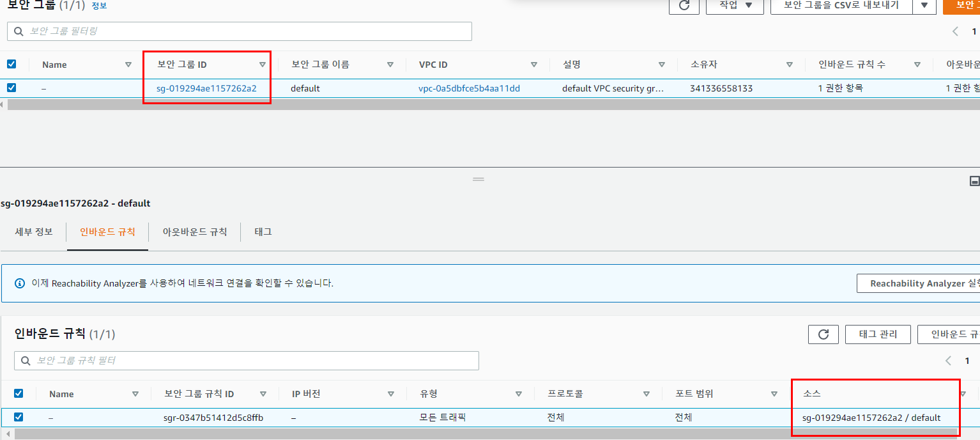The height and width of the screenshot is (440, 980).
Task: Sort by the Name column in security groups
Action: 128,65
